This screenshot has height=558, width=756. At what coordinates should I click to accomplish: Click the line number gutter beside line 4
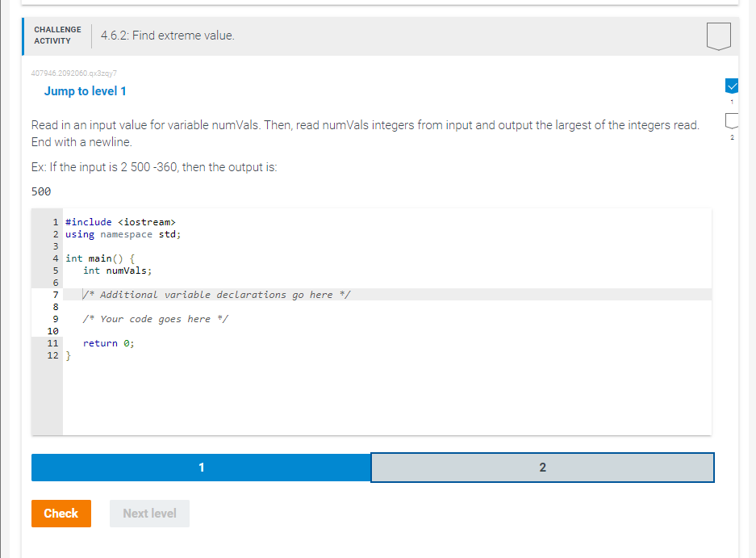[54, 258]
